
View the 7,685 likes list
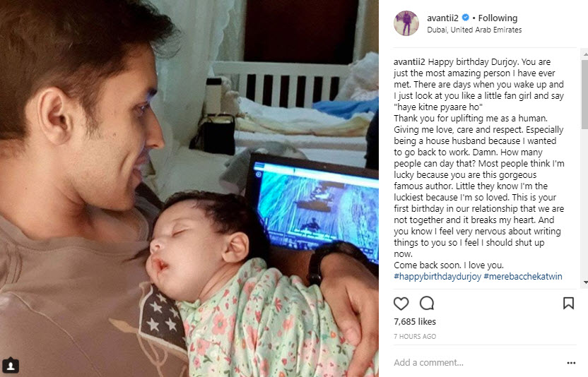[415, 321]
